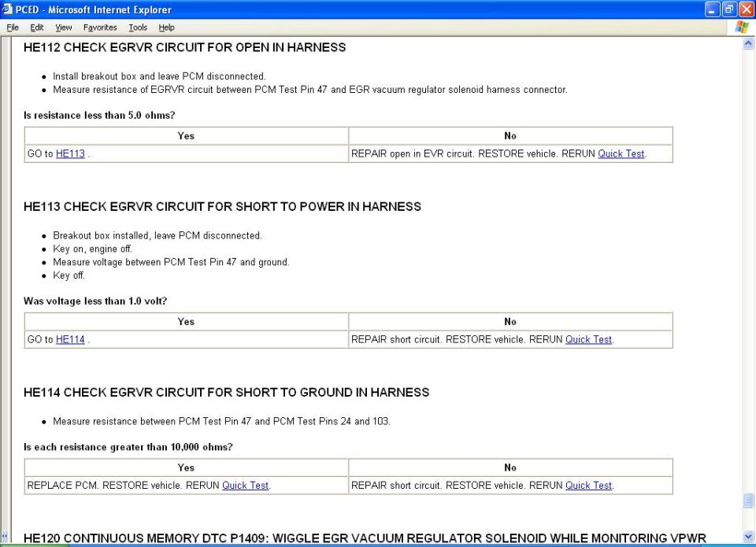
Task: Open Quick Test link in HE113 No cell
Action: [588, 339]
